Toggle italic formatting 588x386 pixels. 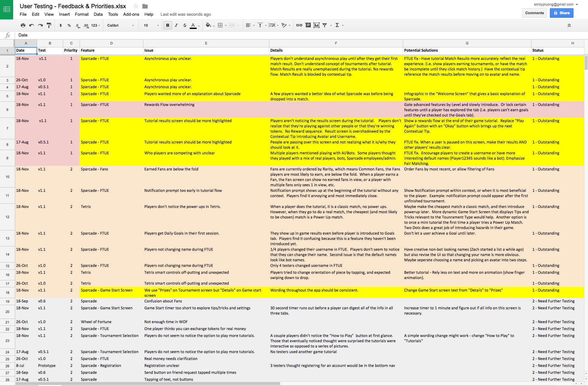pyautogui.click(x=176, y=25)
